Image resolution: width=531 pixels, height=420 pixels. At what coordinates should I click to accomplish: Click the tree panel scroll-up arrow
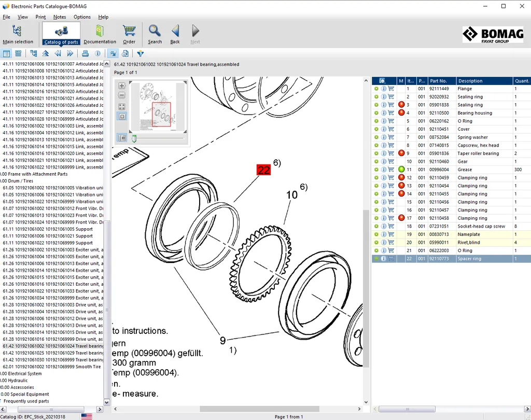coord(107,64)
